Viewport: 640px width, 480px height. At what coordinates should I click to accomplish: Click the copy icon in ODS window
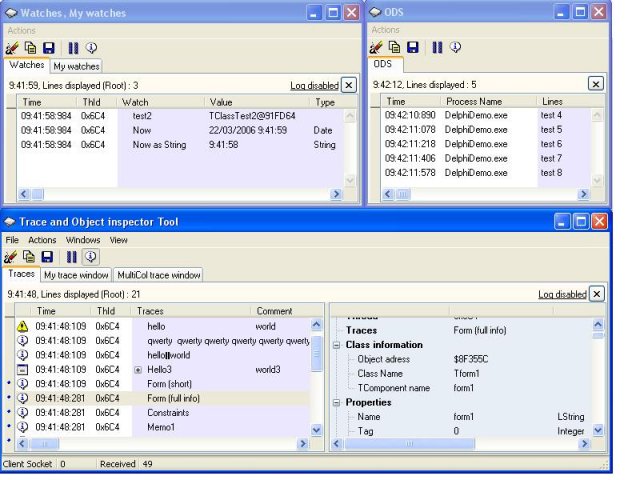(394, 47)
